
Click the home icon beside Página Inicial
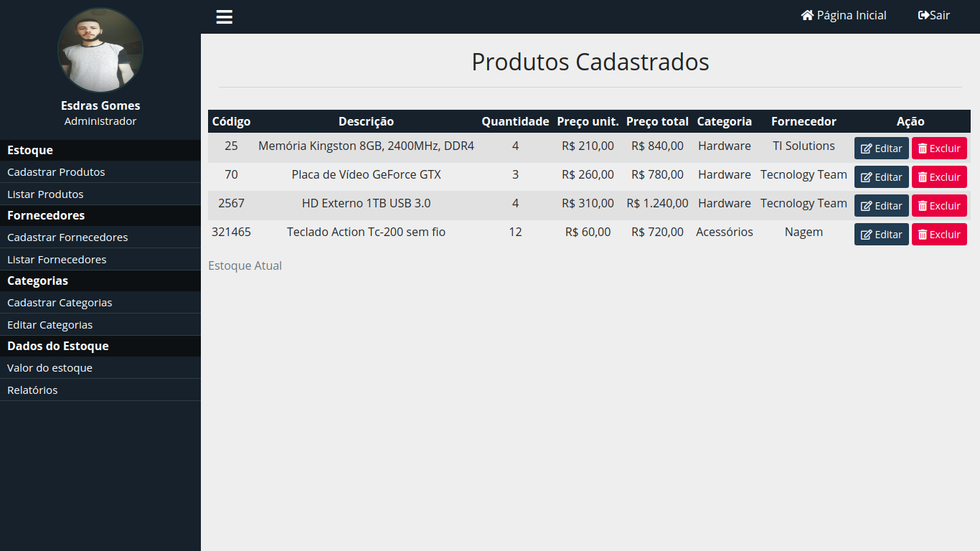pyautogui.click(x=806, y=14)
